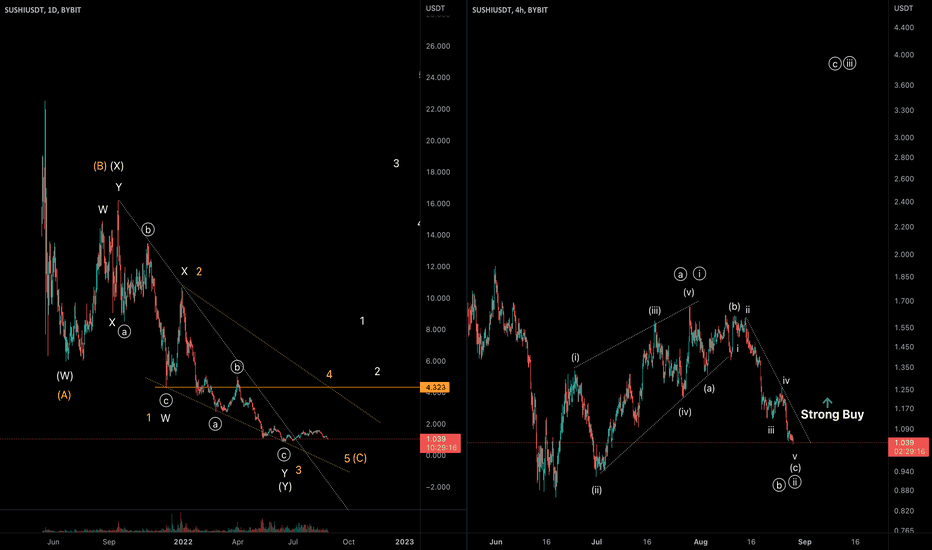Click the (iii) wave label on the 4h chart
932x550 pixels.
(654, 310)
